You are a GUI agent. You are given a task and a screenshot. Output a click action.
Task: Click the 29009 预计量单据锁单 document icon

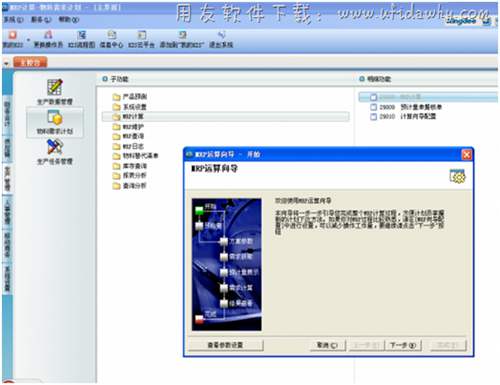pos(374,107)
